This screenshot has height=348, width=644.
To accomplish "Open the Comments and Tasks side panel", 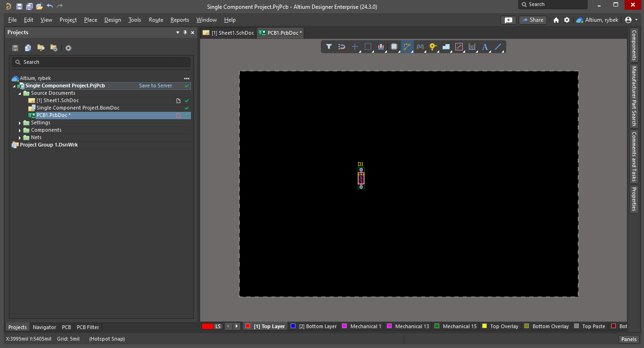I will (634, 157).
